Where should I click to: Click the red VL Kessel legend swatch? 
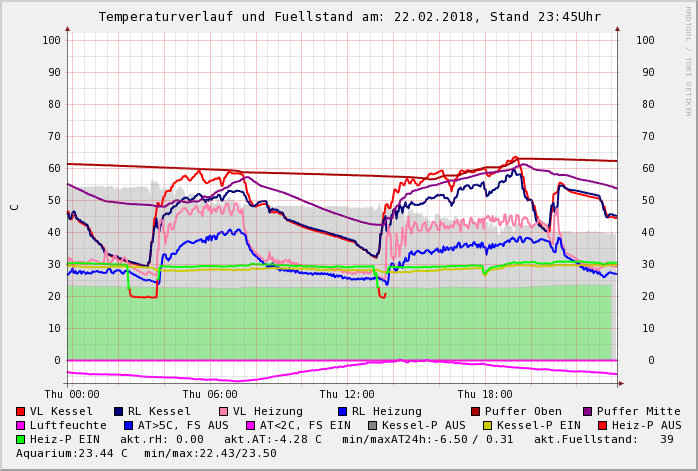pos(20,411)
